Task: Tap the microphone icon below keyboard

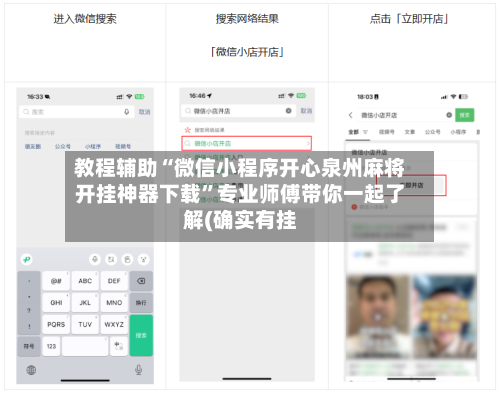Action: (139, 370)
